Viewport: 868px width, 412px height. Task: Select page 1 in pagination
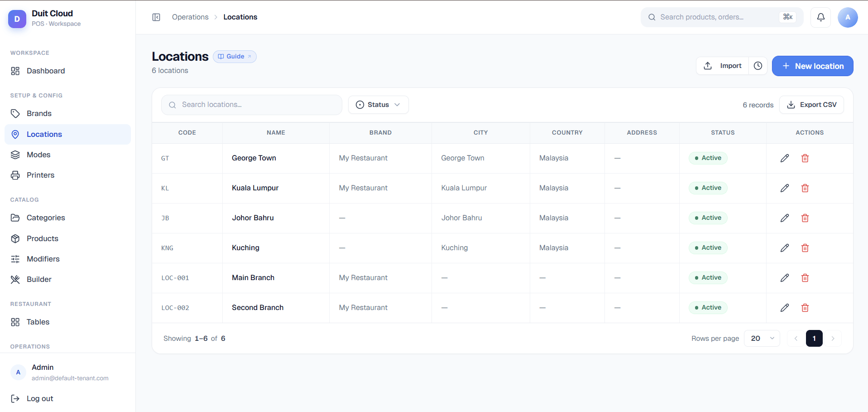[814, 339]
